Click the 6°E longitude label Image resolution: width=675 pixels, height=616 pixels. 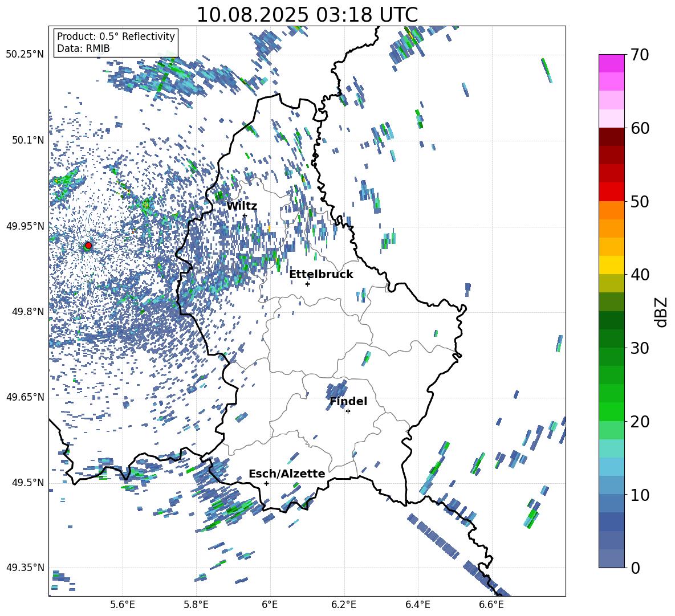click(x=270, y=605)
